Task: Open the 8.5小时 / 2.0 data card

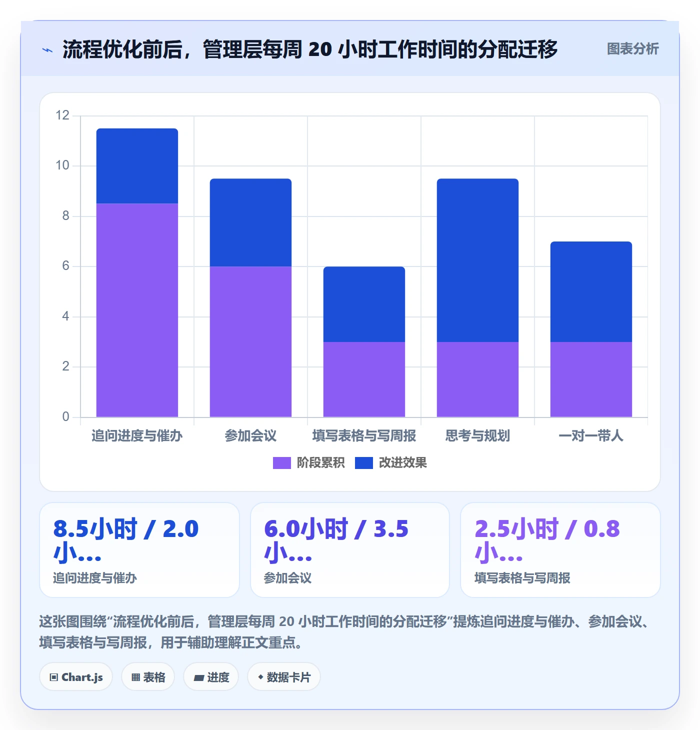Action: click(139, 550)
